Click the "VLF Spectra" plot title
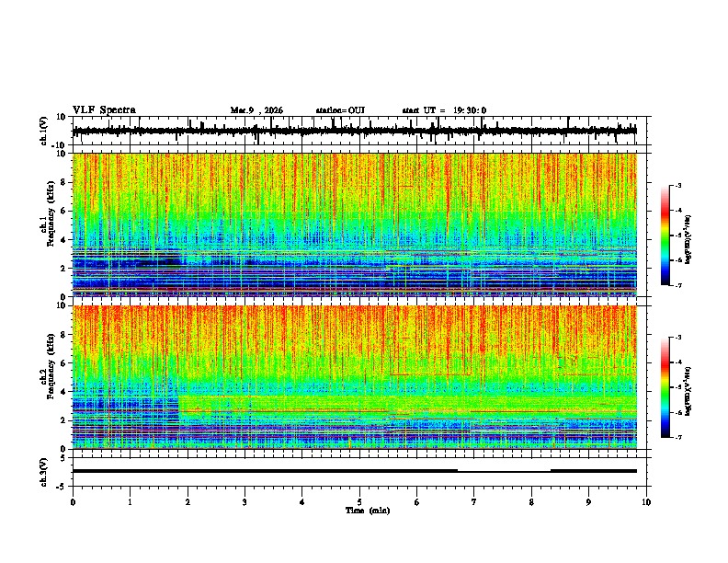728x563 pixels. point(104,110)
